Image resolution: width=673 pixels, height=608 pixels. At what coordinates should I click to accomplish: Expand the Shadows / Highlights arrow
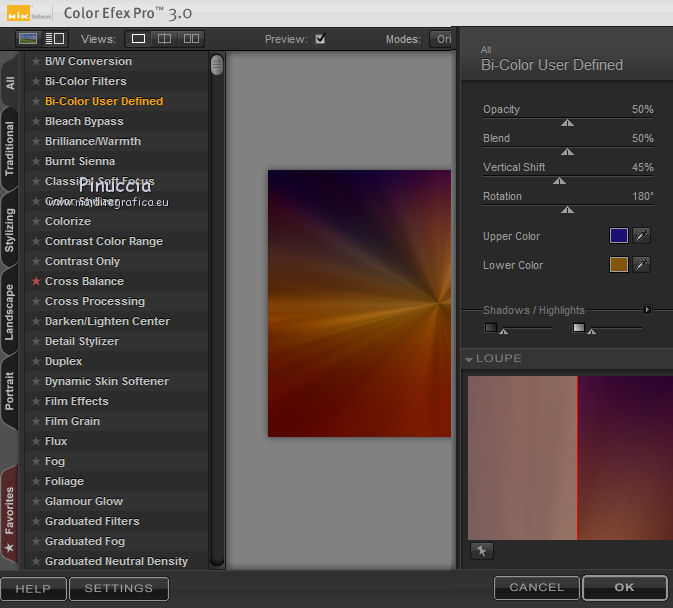point(647,310)
